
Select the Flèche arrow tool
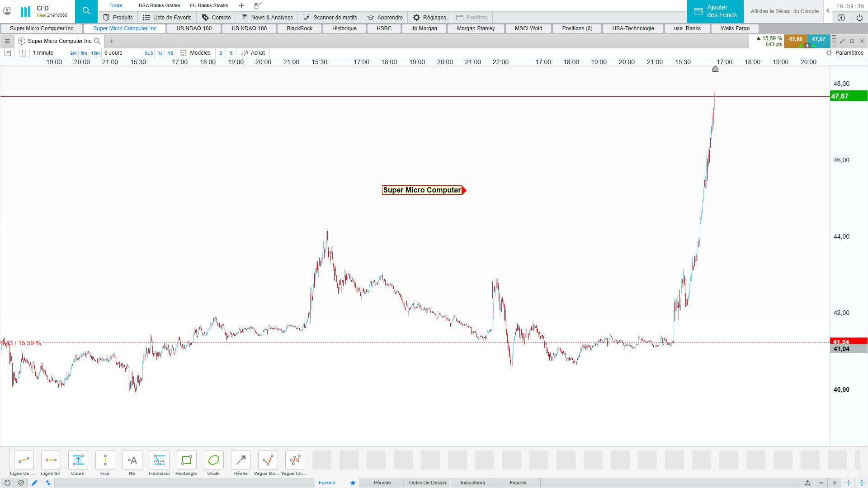coord(241,460)
